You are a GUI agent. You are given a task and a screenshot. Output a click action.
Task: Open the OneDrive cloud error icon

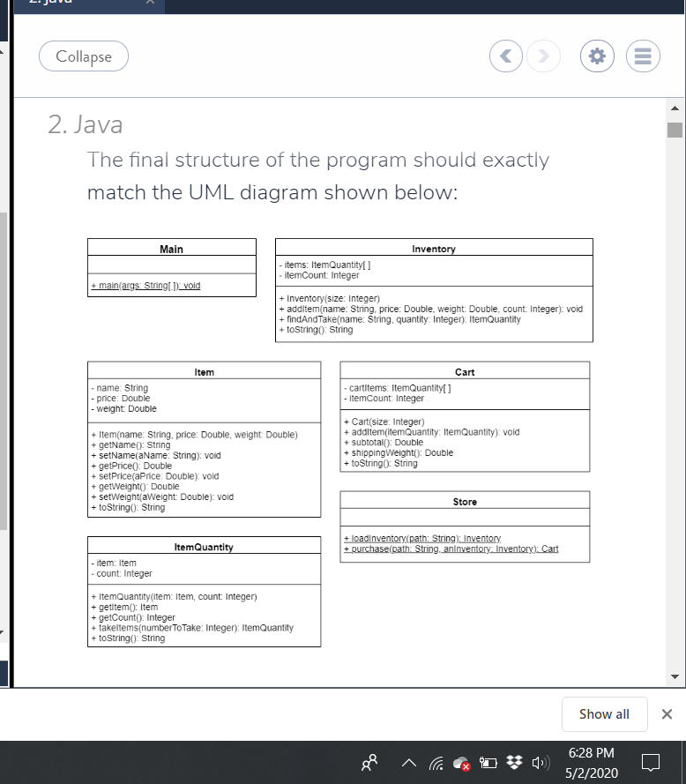click(x=461, y=764)
